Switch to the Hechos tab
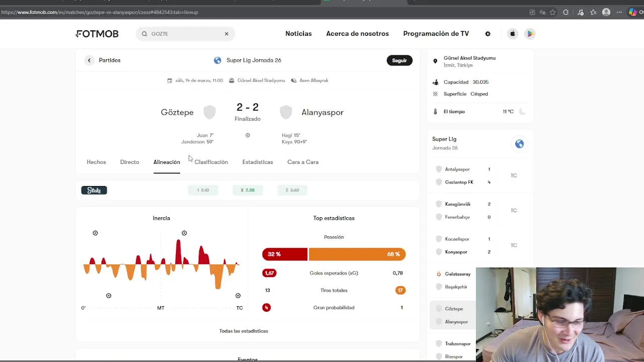The image size is (644, 362). (96, 162)
